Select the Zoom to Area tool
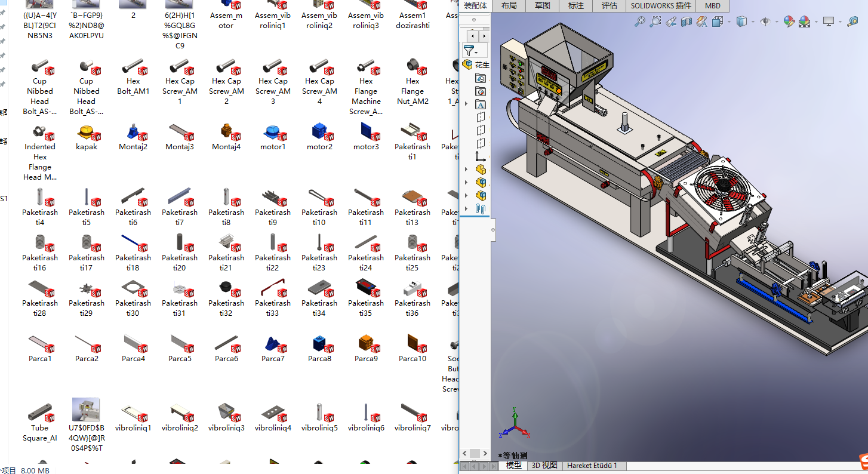The width and height of the screenshot is (868, 474). [655, 21]
